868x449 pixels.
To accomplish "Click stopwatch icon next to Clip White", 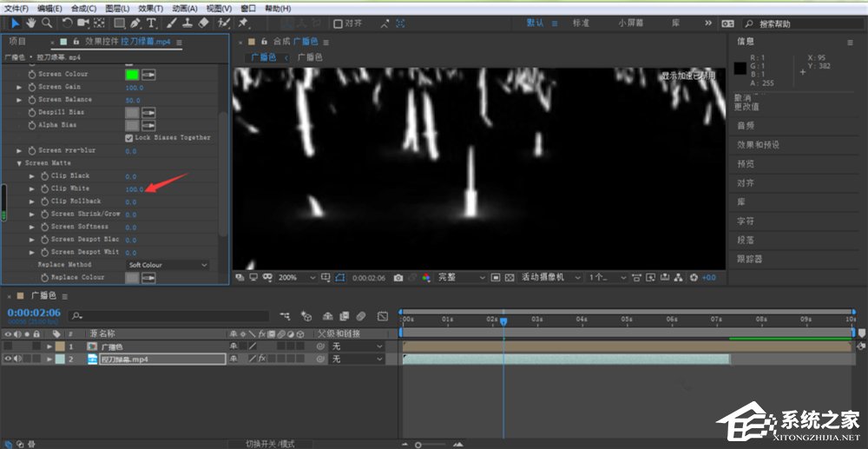I will 44,188.
